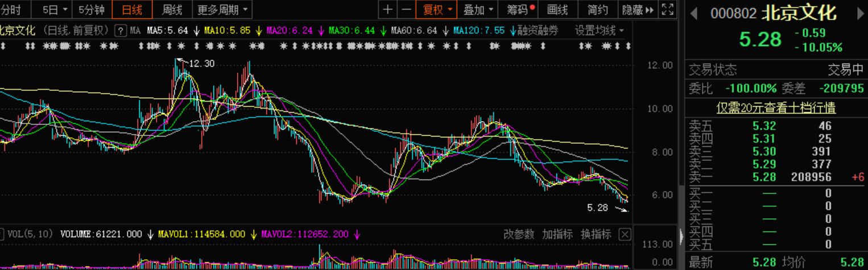Click the MA5:5.64 moving average label
Viewport: 868px width, 270px height.
tap(167, 30)
